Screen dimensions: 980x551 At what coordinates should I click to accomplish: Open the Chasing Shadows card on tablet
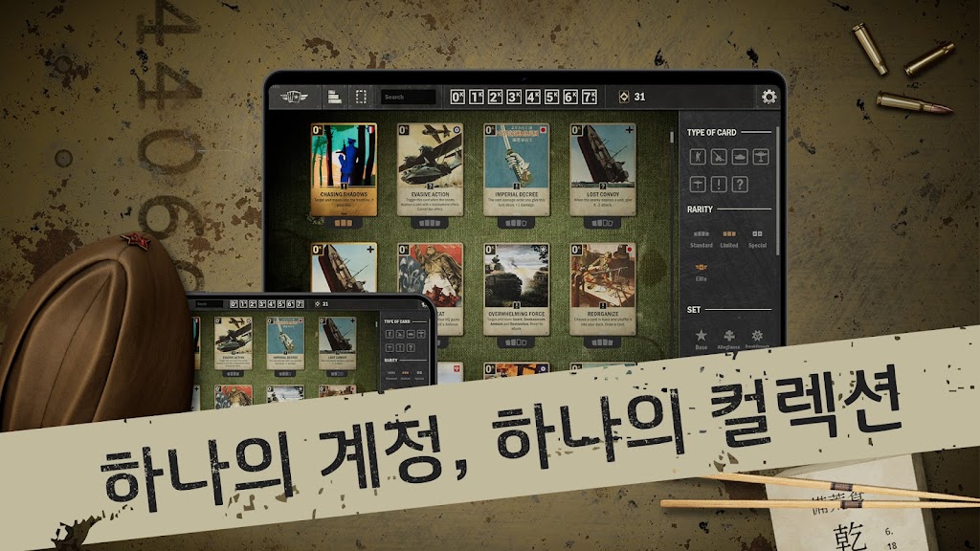(344, 170)
